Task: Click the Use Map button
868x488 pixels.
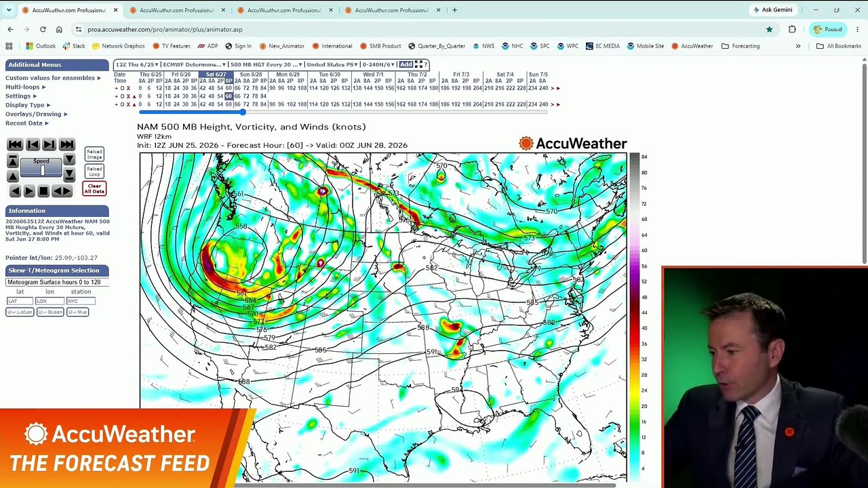Action: click(x=77, y=312)
